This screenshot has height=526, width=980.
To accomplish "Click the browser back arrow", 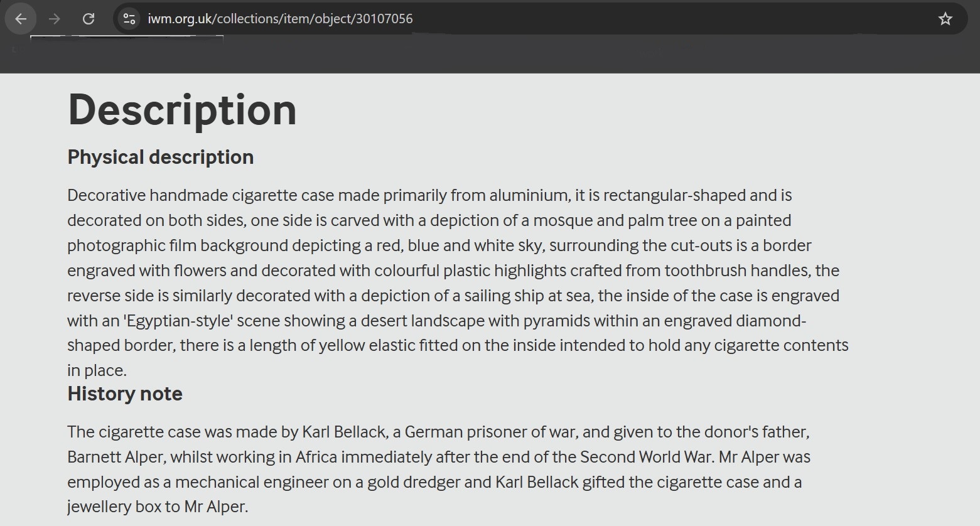I will [x=21, y=19].
